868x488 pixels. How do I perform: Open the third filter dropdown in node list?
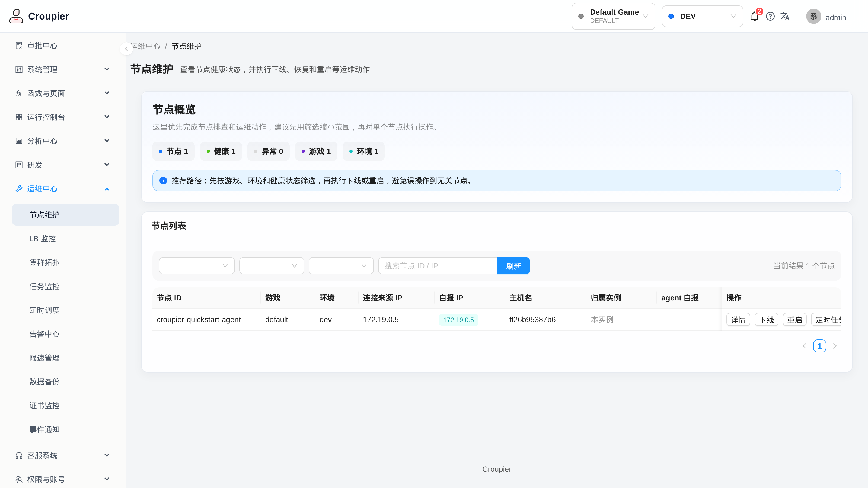pyautogui.click(x=341, y=266)
